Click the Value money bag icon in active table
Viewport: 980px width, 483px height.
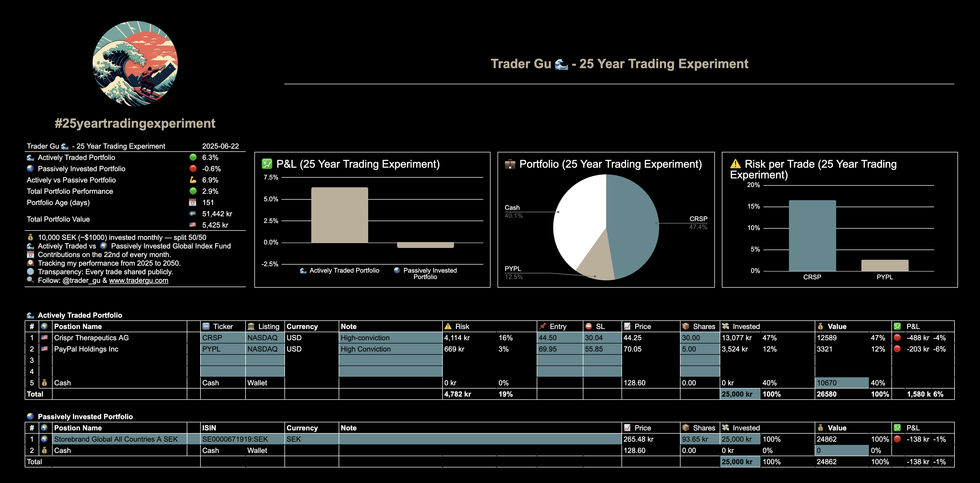[x=821, y=326]
